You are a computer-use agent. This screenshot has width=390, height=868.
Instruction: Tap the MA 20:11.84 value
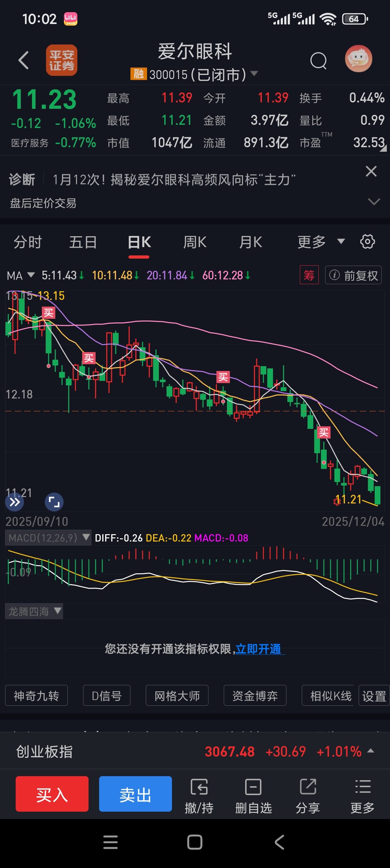tap(171, 275)
